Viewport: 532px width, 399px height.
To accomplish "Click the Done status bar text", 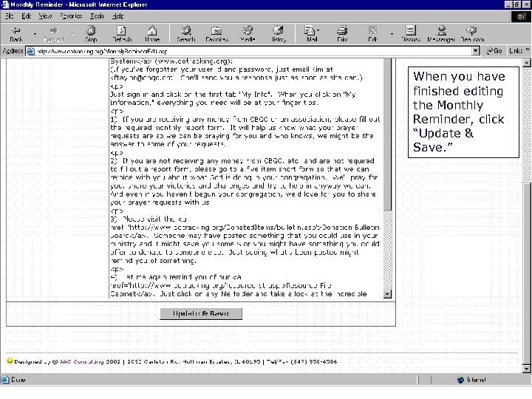I will pyautogui.click(x=18, y=380).
